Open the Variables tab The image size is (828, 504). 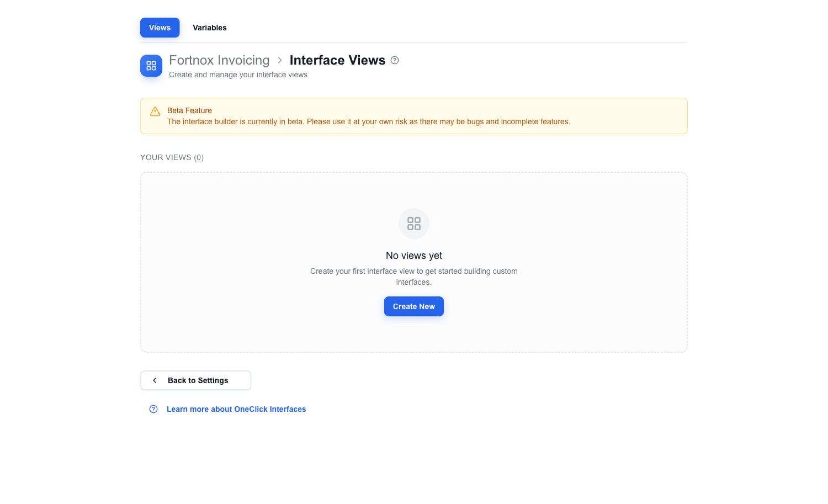(210, 28)
